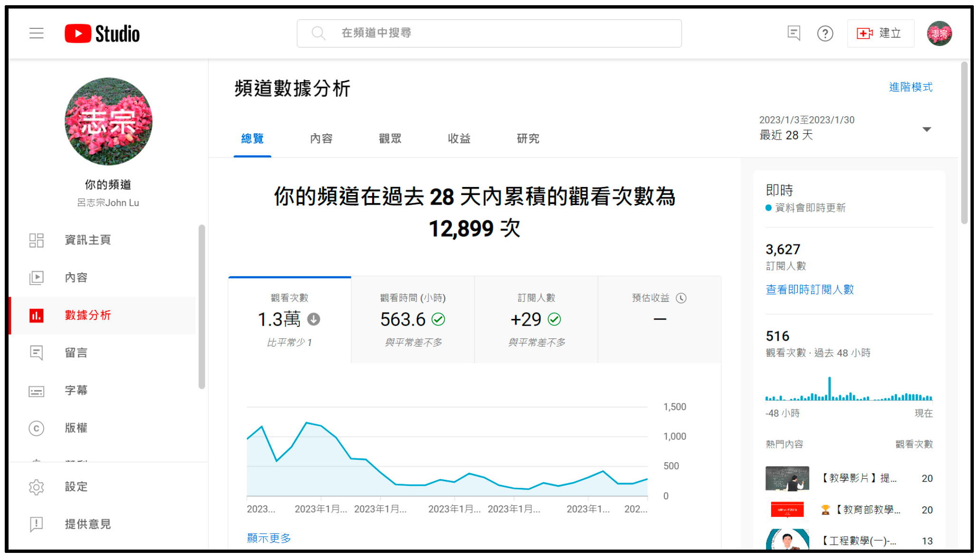The width and height of the screenshot is (980, 560).
Task: Switch to the 收益 tab
Action: pyautogui.click(x=459, y=139)
